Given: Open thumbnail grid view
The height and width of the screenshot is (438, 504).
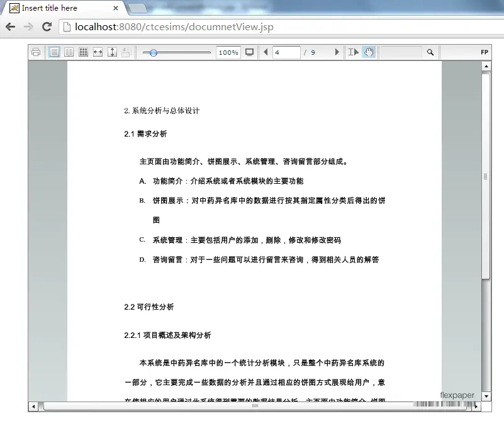Looking at the screenshot, I should tap(83, 52).
